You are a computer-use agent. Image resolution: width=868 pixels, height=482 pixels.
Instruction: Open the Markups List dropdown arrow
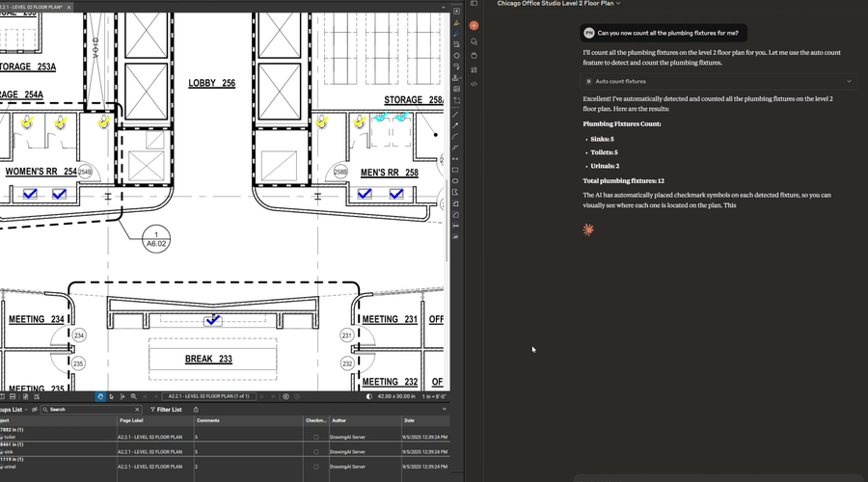26,410
